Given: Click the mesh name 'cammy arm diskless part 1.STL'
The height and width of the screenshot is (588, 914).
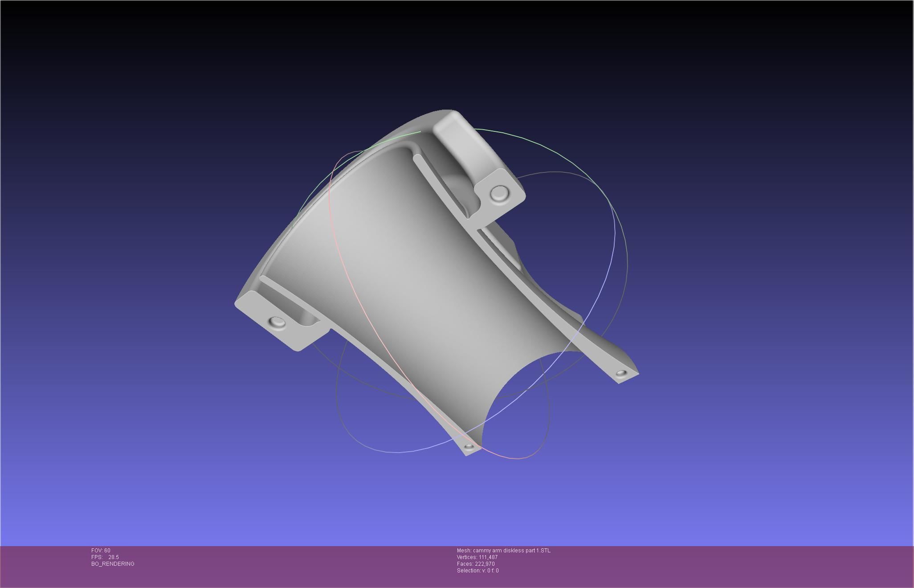Looking at the screenshot, I should 511,551.
